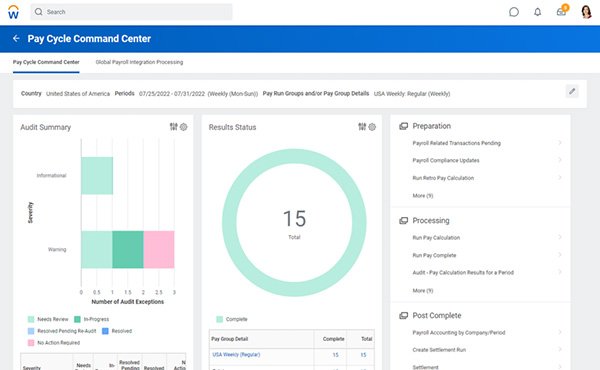Switch to Global Payroll Integration Processing tab
Screen dimensions: 600x370
point(139,62)
